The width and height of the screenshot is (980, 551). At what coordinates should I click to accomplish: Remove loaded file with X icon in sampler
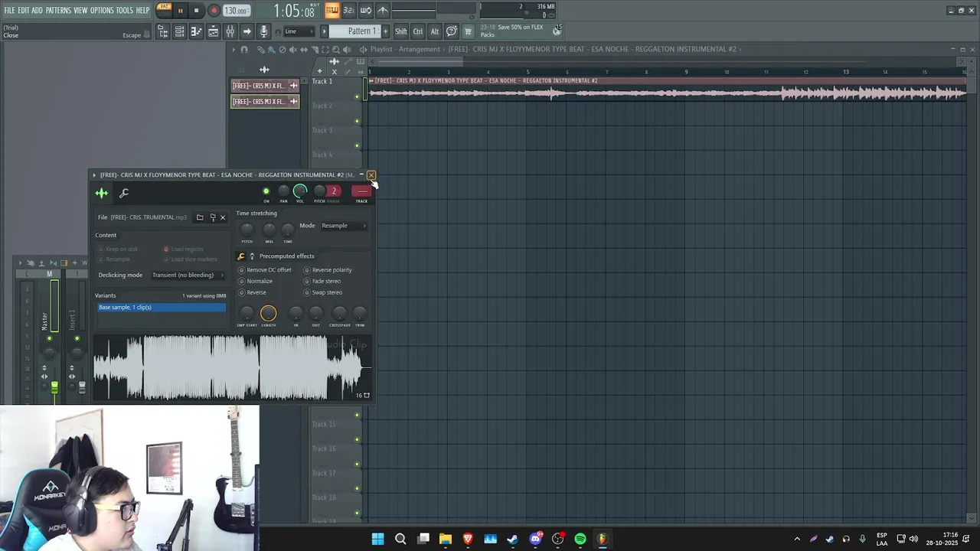[x=223, y=217]
